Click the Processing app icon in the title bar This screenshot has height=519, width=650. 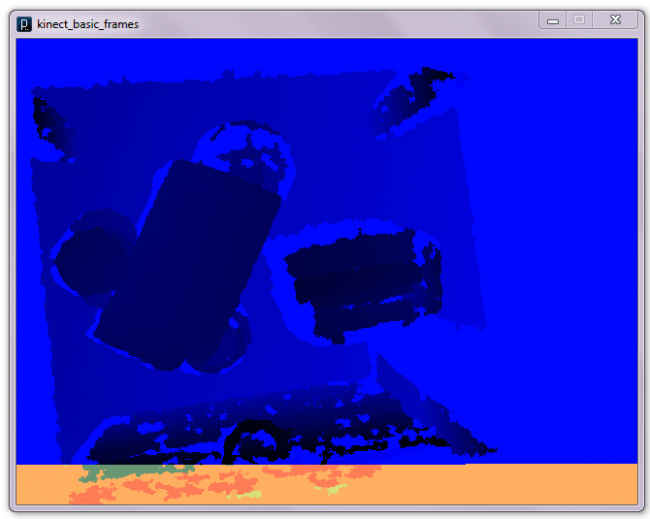tap(24, 24)
